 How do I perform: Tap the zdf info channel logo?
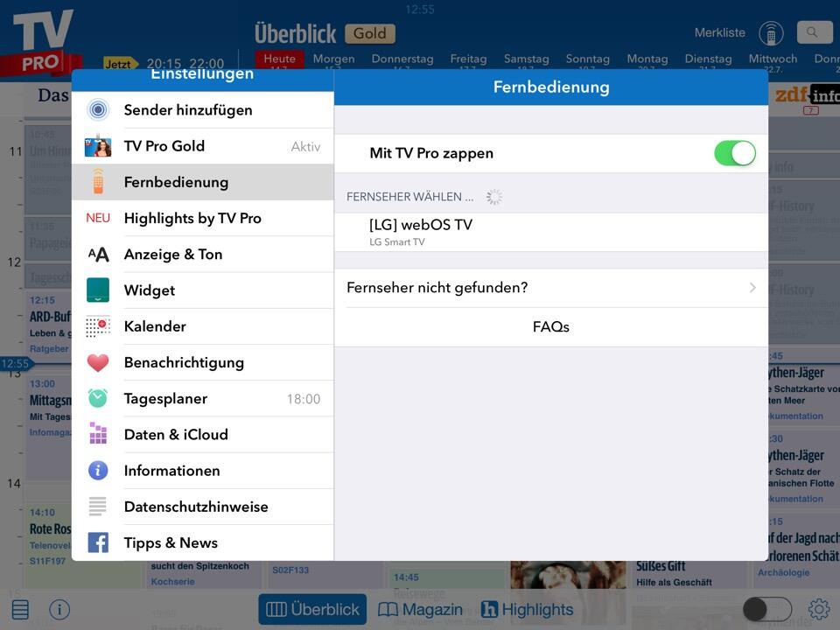coord(807,95)
